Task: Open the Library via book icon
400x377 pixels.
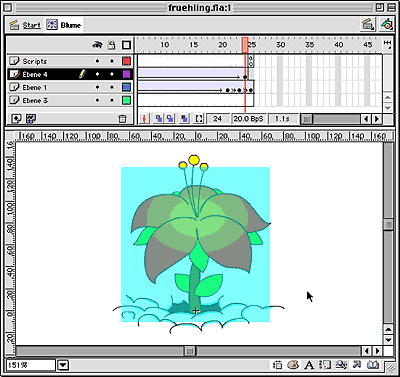Action: (373, 365)
